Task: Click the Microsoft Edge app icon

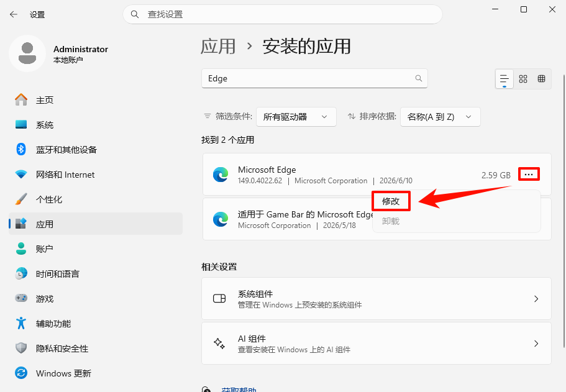Action: pyautogui.click(x=220, y=175)
